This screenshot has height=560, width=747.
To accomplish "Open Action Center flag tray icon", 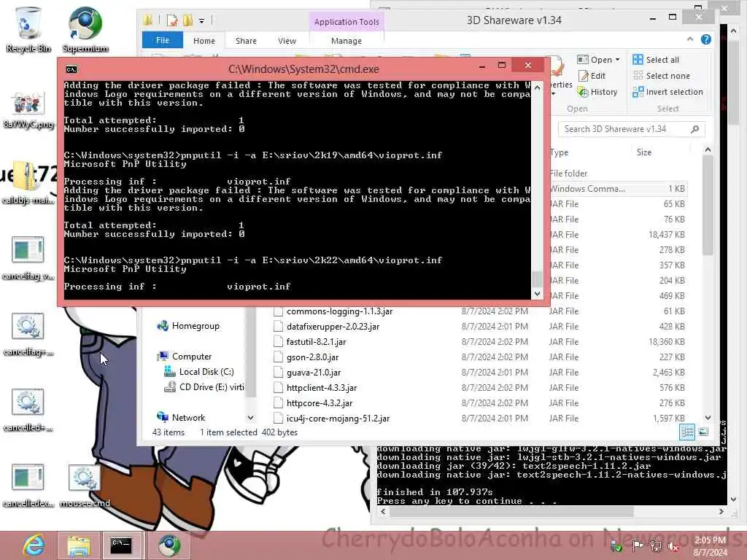I will pos(638,545).
